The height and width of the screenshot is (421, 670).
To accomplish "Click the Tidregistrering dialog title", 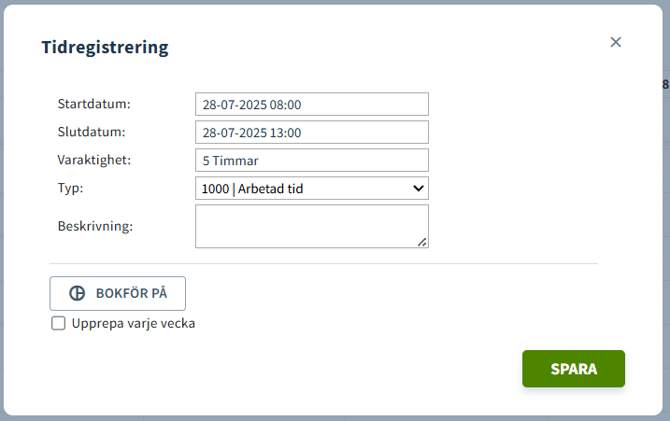I will click(104, 47).
